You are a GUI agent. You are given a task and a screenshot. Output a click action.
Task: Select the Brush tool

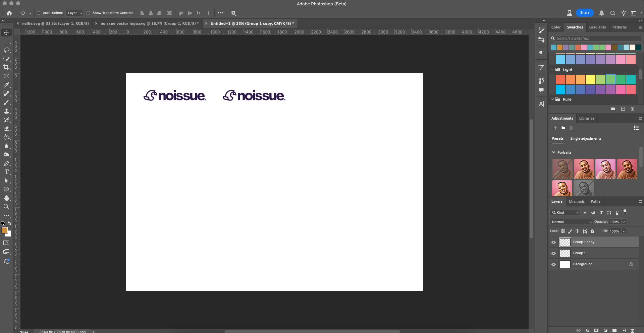point(6,102)
